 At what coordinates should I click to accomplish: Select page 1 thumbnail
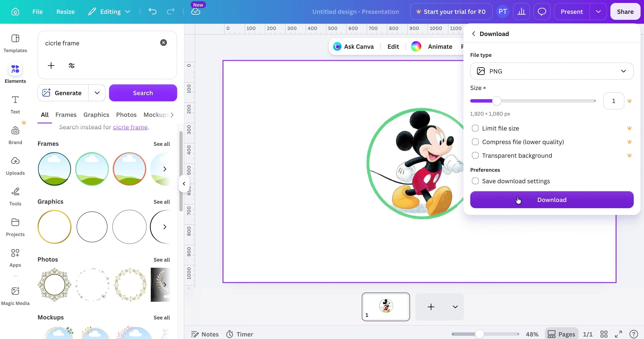point(385,307)
